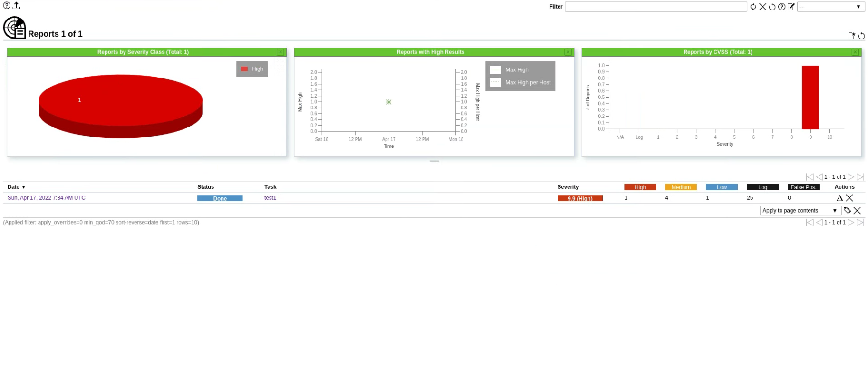This screenshot has height=372, width=868.
Task: Remove the filter with X icon
Action: 762,7
